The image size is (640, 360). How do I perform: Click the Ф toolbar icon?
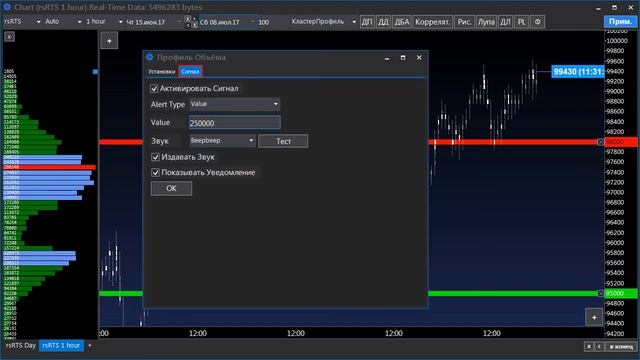[538, 22]
